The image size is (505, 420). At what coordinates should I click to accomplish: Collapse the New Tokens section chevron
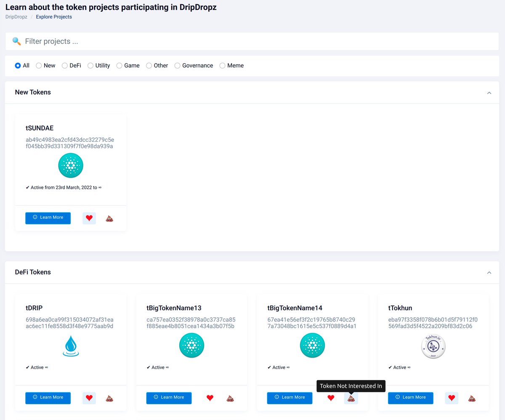[x=489, y=93]
